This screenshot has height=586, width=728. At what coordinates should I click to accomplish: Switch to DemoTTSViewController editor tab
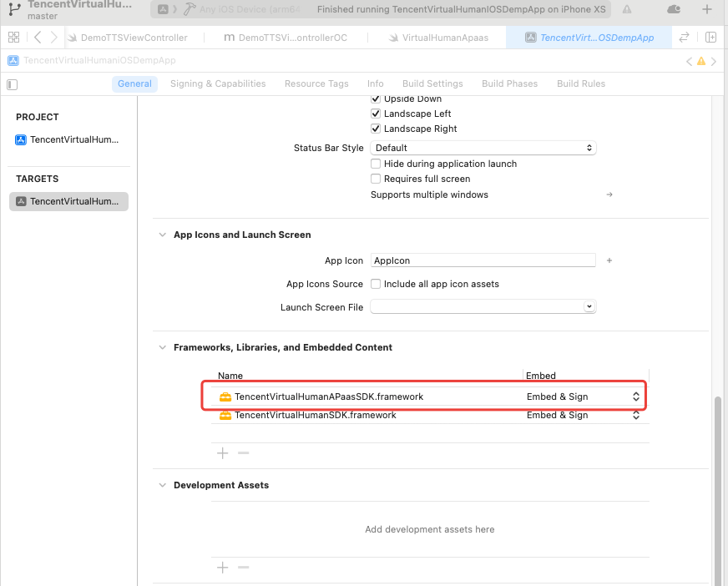point(134,38)
